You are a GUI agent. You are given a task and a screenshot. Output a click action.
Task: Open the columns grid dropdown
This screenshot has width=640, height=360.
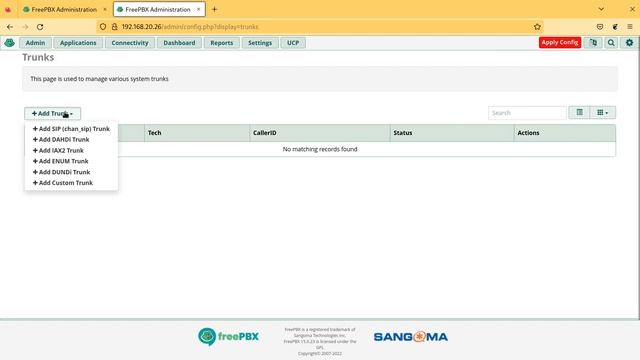pyautogui.click(x=602, y=113)
